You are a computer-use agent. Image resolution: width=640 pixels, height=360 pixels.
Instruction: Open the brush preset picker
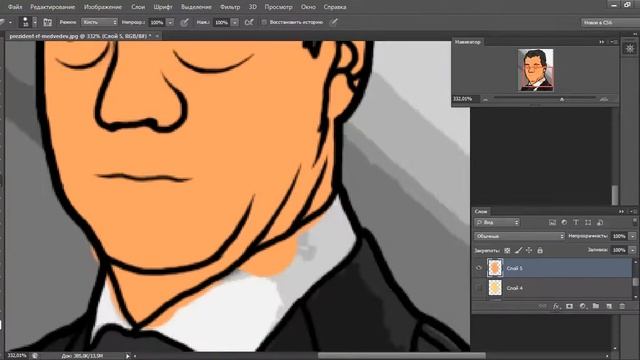pyautogui.click(x=29, y=22)
